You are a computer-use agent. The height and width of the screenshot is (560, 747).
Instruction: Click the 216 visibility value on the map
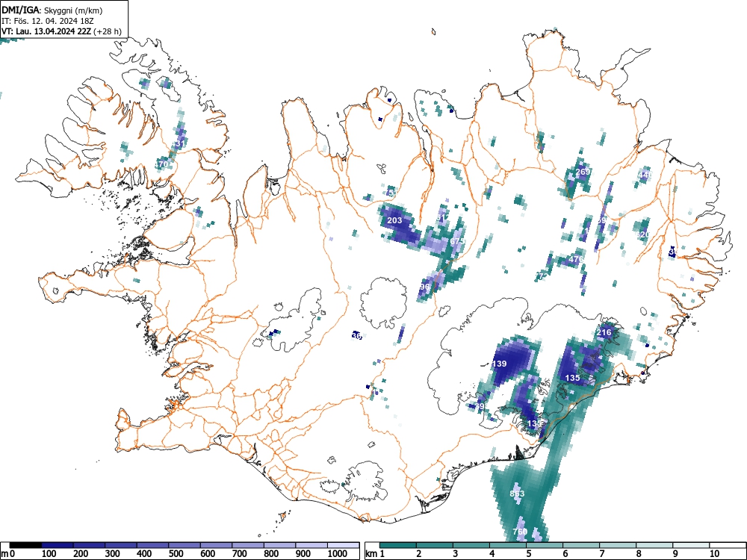coord(604,332)
